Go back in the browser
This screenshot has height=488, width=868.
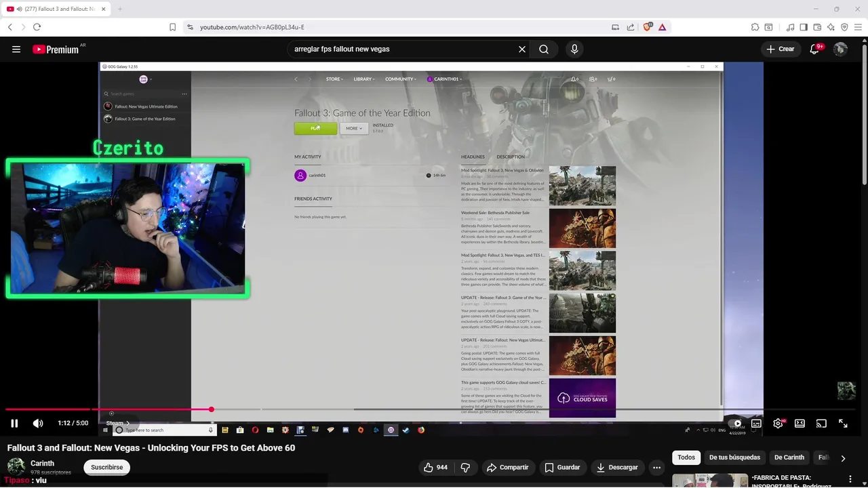click(x=10, y=27)
